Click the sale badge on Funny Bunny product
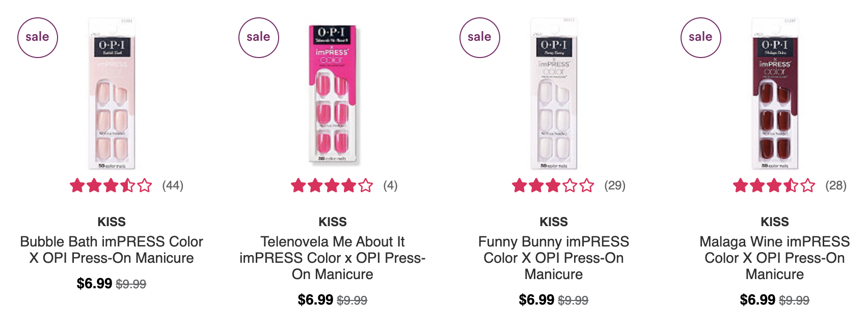 click(480, 38)
